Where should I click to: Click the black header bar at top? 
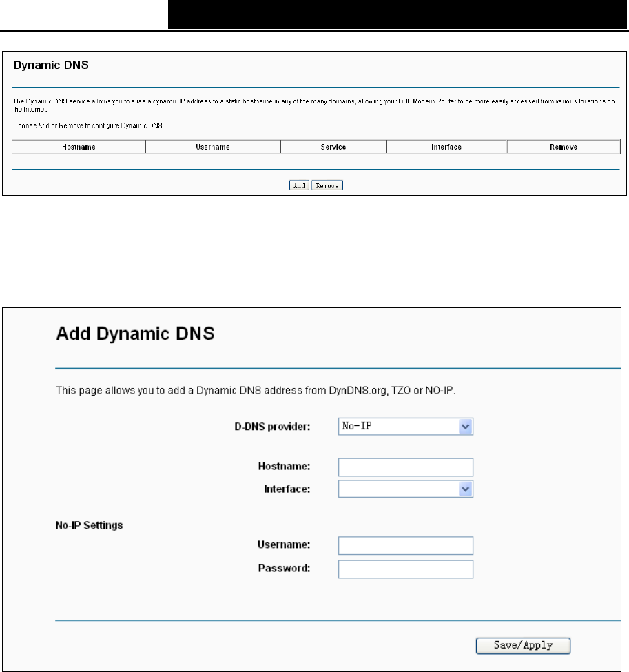[x=398, y=14]
